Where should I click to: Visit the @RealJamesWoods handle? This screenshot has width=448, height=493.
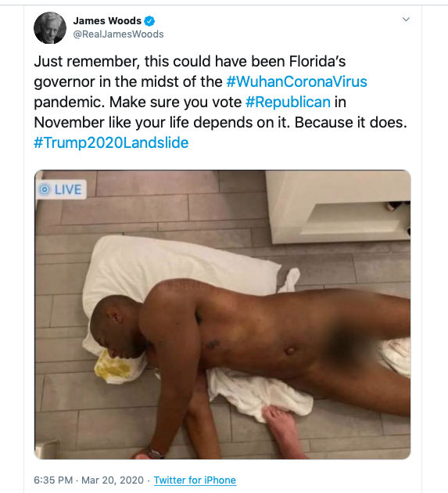118,34
